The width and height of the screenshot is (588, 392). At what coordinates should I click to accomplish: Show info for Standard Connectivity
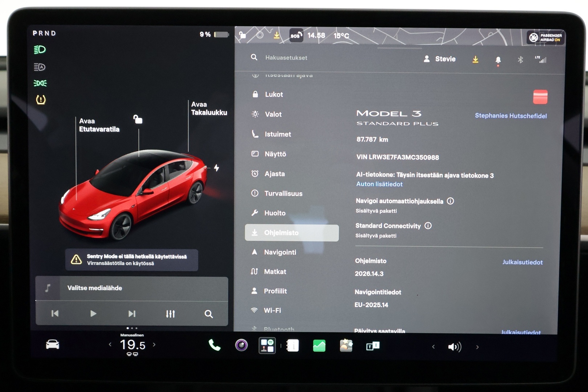tap(428, 225)
